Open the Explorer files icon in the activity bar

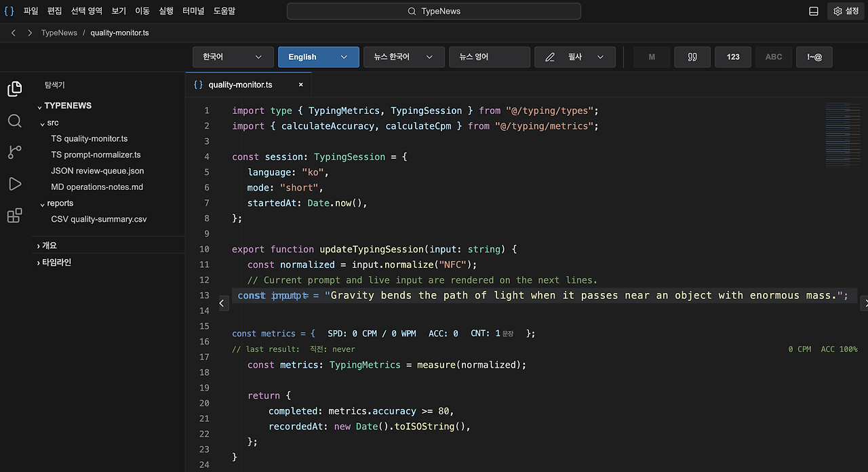point(14,89)
